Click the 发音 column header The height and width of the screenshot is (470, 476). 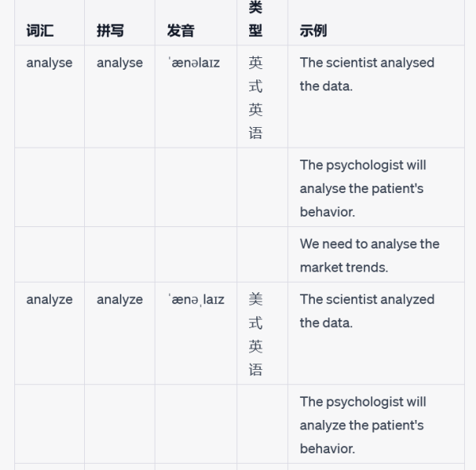(181, 31)
